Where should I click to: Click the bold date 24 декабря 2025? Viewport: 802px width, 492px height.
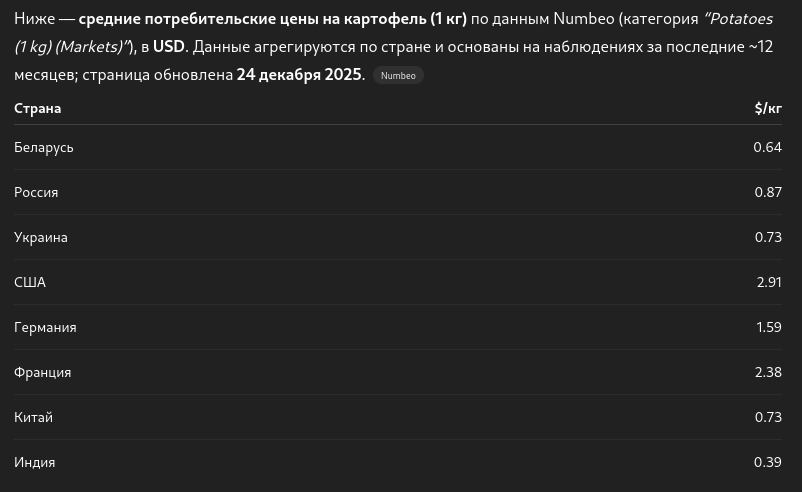pos(300,74)
